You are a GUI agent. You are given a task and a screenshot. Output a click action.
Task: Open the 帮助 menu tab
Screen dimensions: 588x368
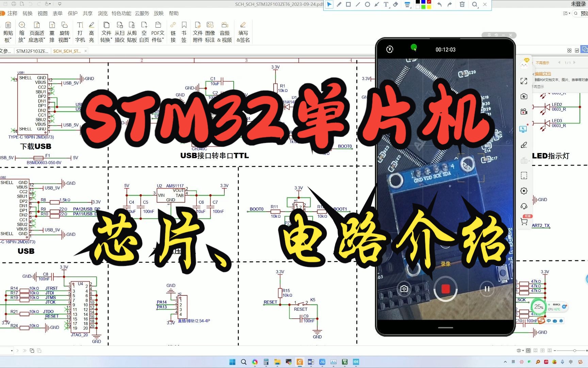tap(174, 13)
